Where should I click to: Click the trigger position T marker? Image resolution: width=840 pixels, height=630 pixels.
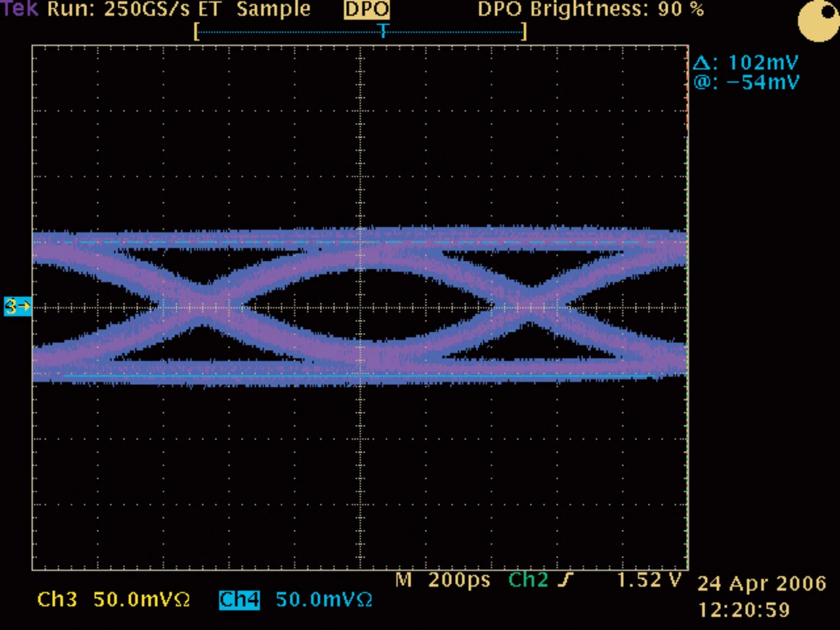384,31
